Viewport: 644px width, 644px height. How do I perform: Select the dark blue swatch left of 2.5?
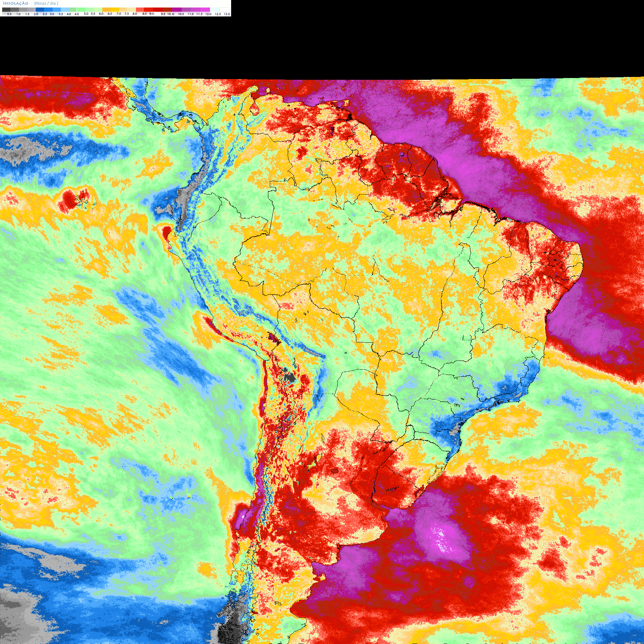[x=40, y=10]
